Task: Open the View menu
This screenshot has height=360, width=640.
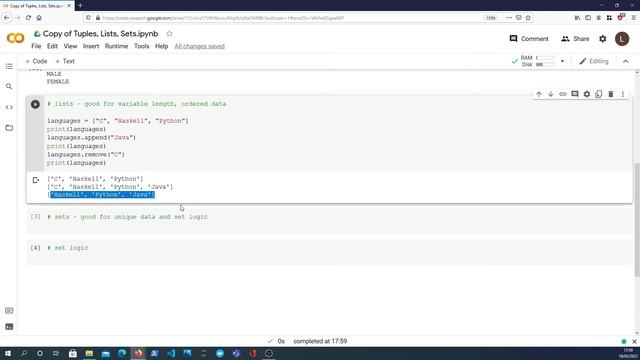Action: [x=70, y=46]
